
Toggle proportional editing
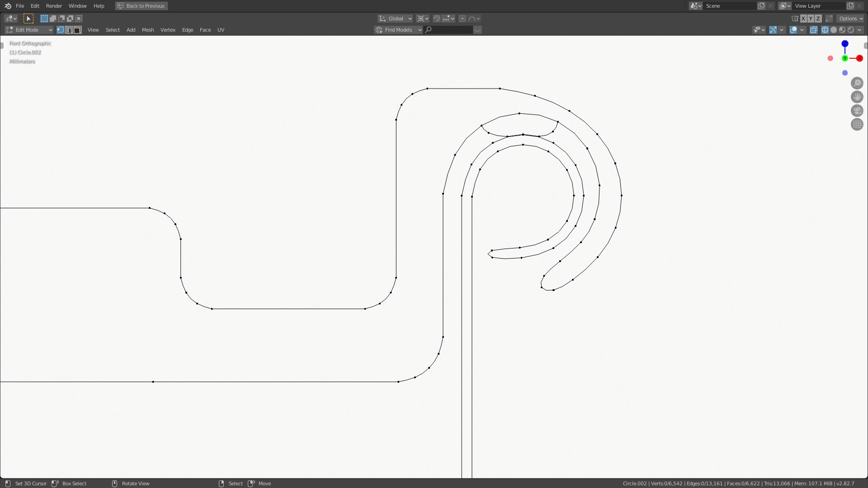click(462, 19)
